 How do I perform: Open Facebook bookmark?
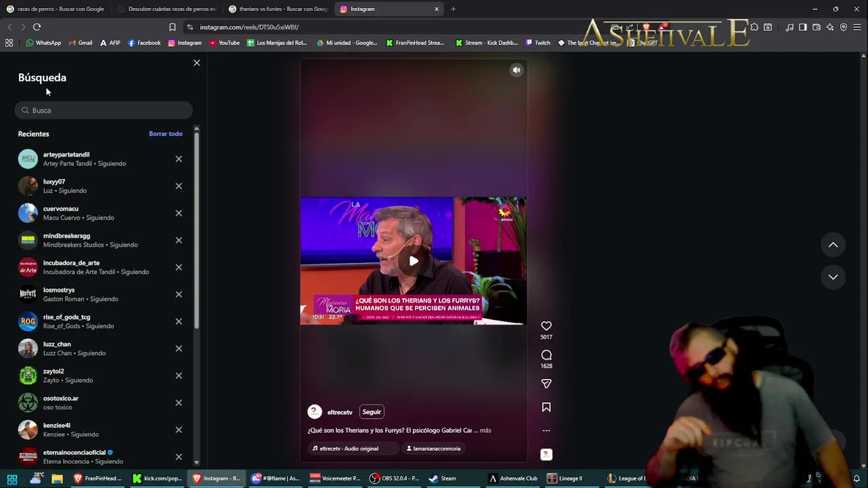[144, 43]
